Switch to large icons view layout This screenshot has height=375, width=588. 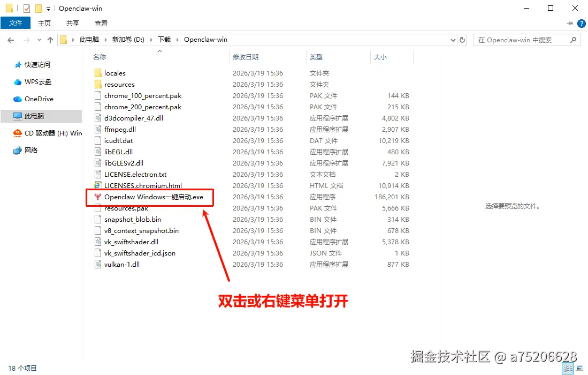(580, 368)
